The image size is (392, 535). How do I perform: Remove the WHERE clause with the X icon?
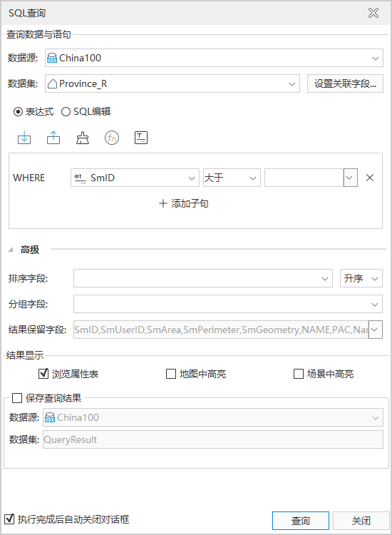tap(370, 178)
